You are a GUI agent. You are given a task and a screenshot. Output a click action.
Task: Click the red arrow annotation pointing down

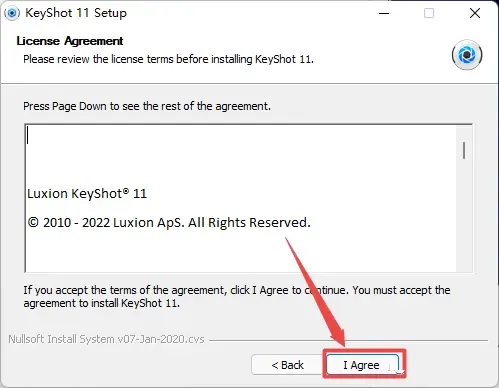(315, 292)
